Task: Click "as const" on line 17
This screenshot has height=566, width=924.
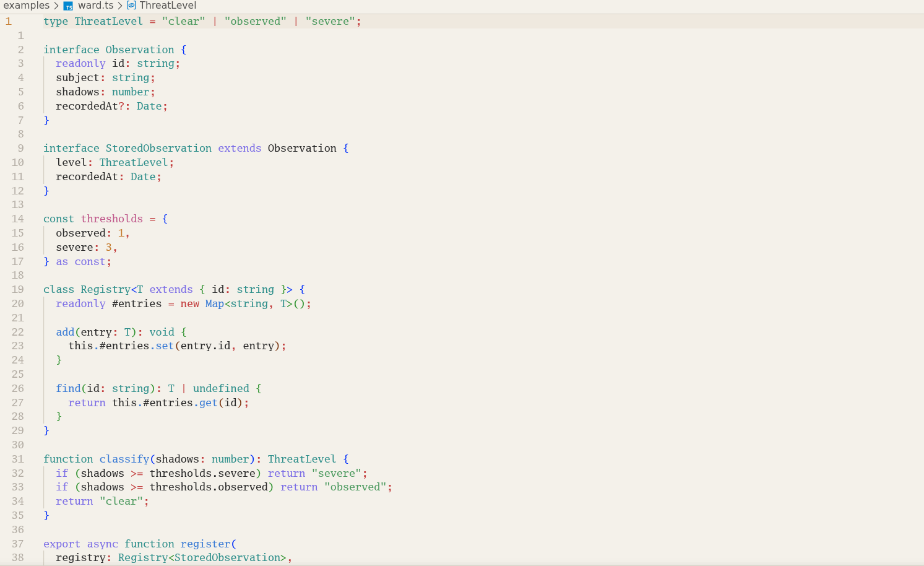Action: [80, 261]
